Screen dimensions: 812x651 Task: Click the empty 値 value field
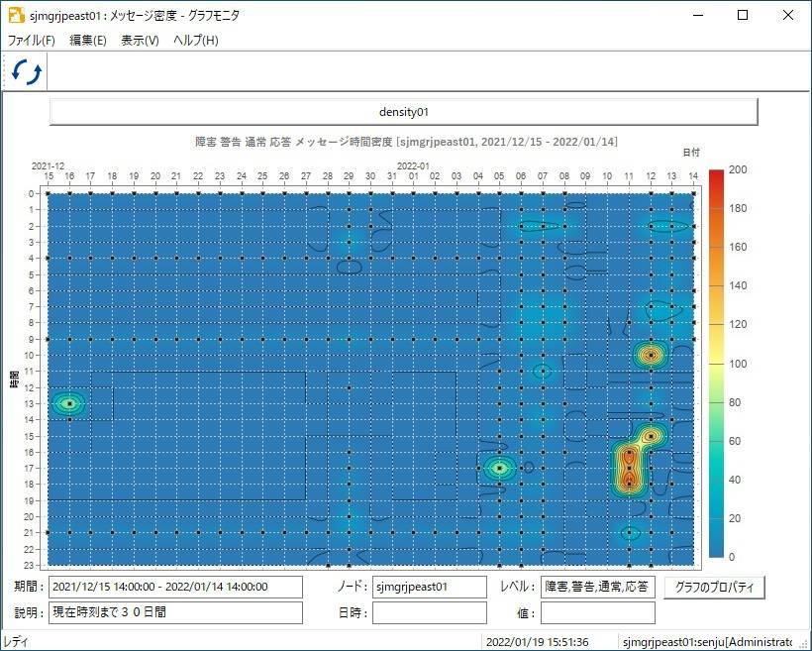(597, 612)
